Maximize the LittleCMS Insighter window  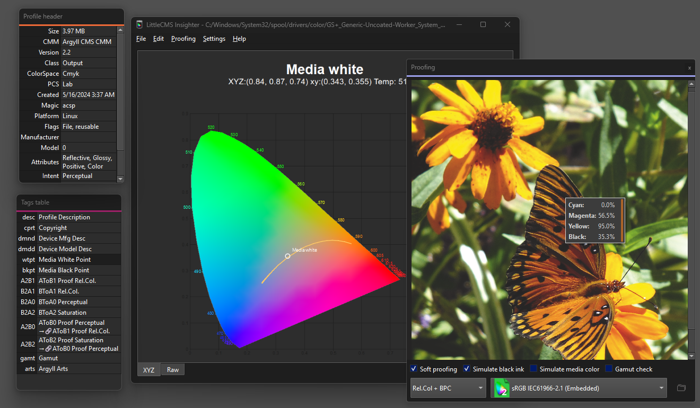coord(482,24)
